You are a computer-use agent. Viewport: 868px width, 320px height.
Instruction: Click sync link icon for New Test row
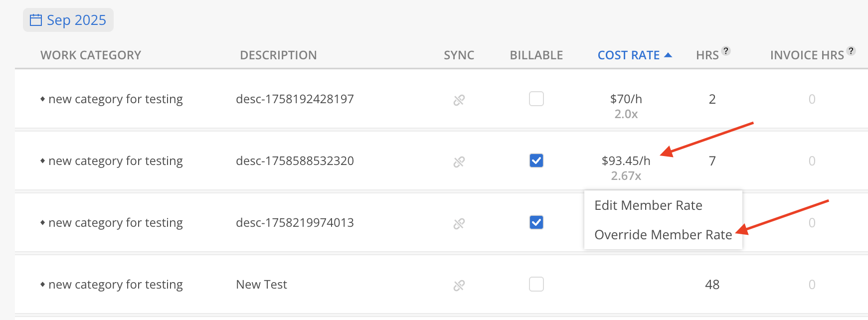pos(459,285)
